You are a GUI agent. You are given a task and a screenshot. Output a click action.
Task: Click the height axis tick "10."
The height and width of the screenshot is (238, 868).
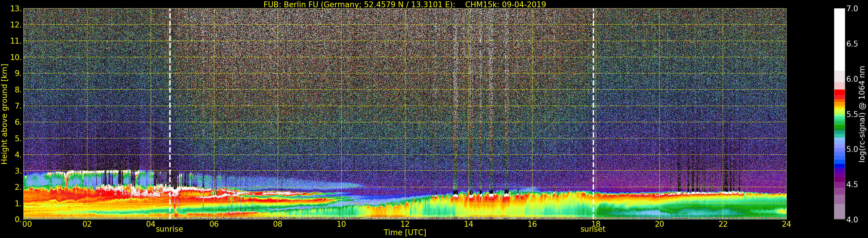pyautogui.click(x=16, y=57)
